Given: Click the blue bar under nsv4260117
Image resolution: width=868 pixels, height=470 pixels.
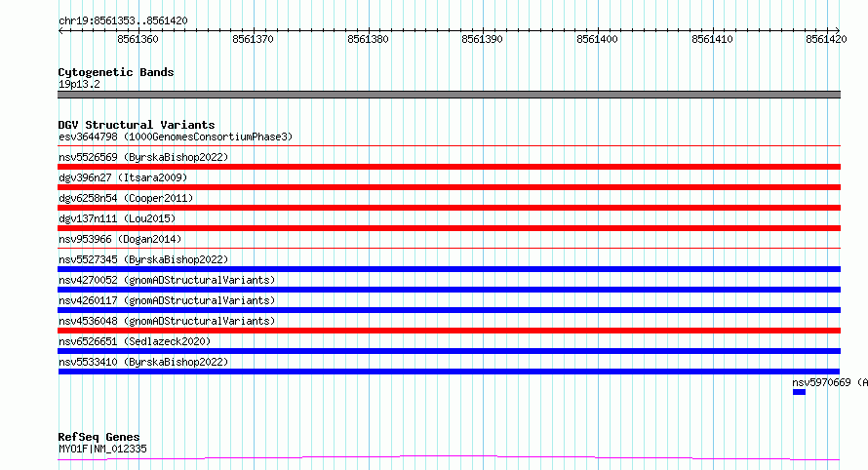Looking at the screenshot, I should [449, 310].
